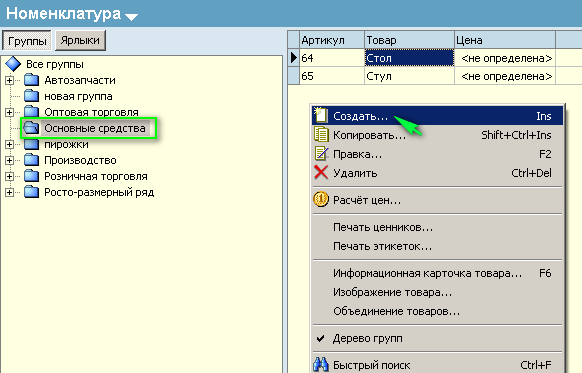Select the пирожки group label
Image resolution: width=582 pixels, height=373 pixels.
(x=66, y=144)
